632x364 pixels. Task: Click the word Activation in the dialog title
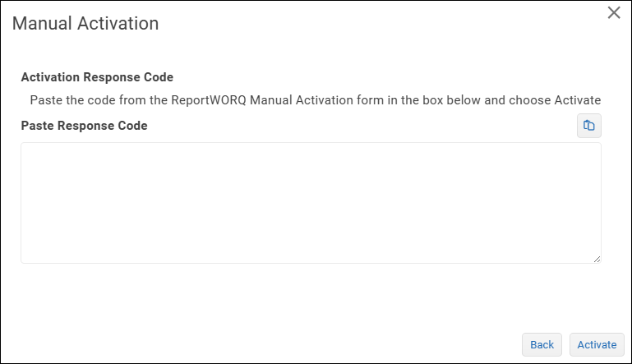[118, 23]
